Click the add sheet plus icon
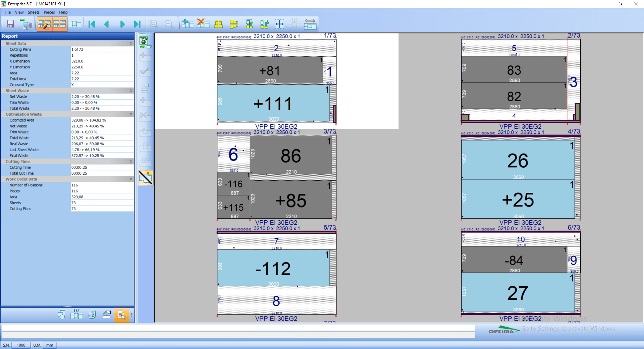This screenshot has height=349, width=644. coord(188,24)
